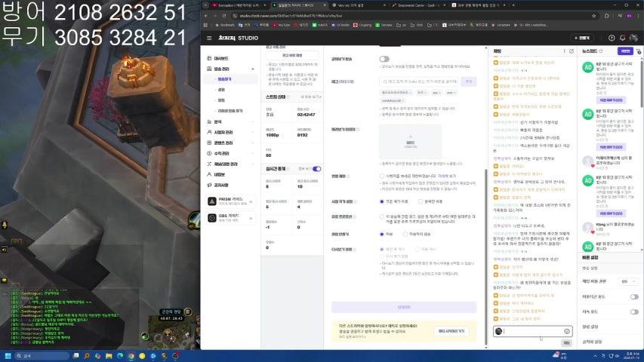Screen dimensions: 644x362
Task: Open the Notices item in sidebar
Action: point(221,184)
